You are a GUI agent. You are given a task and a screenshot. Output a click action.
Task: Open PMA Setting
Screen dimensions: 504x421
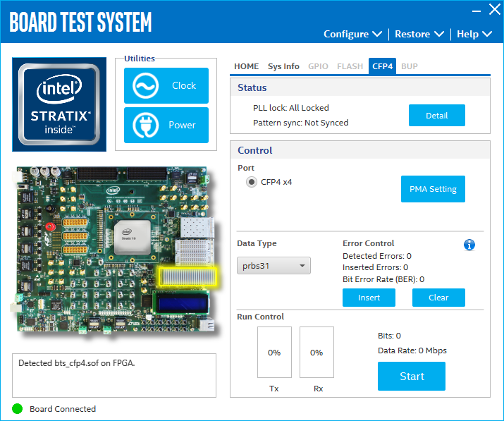click(433, 189)
